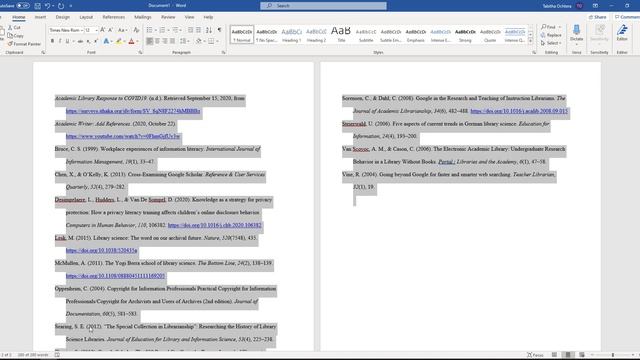Toggle Bold formatting
The image size is (640, 360).
[x=52, y=41]
